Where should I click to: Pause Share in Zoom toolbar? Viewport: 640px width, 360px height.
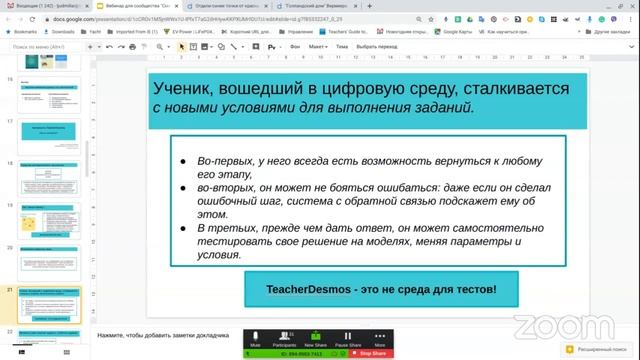[x=348, y=339]
